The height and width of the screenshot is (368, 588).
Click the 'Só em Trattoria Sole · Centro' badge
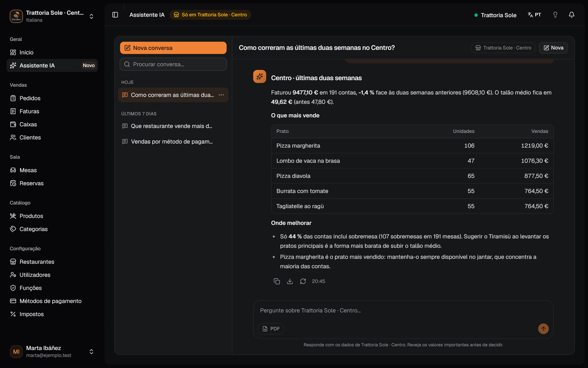coord(210,15)
